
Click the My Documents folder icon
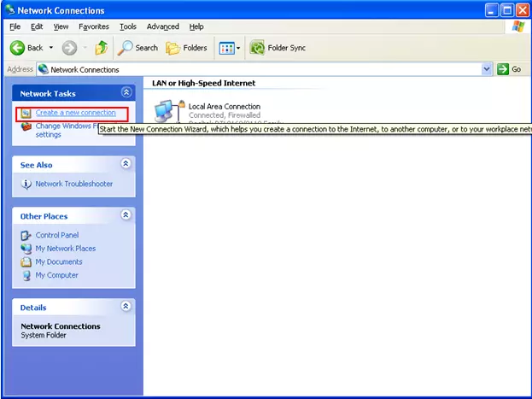pyautogui.click(x=26, y=261)
